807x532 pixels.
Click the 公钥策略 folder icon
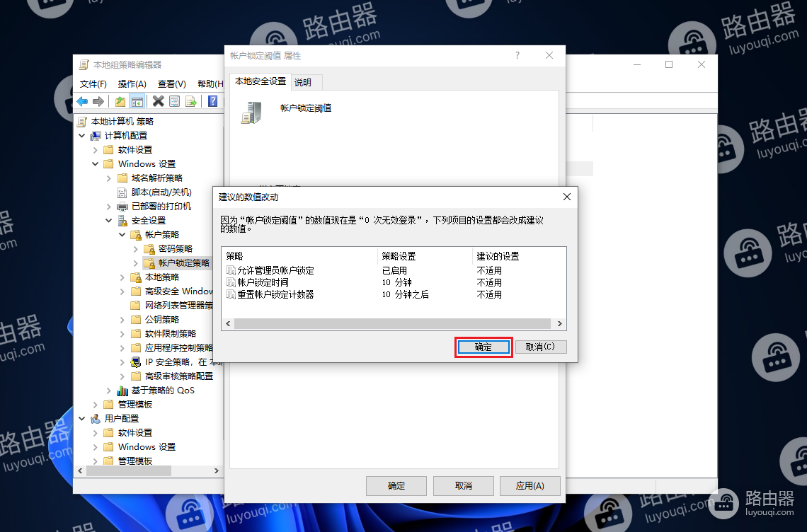[x=136, y=320]
